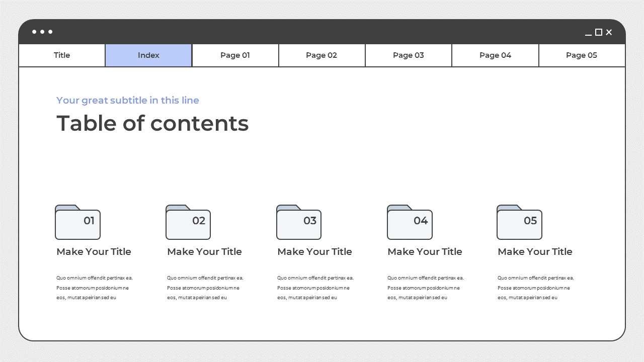Click the first Make Your Title heading

coord(94,251)
